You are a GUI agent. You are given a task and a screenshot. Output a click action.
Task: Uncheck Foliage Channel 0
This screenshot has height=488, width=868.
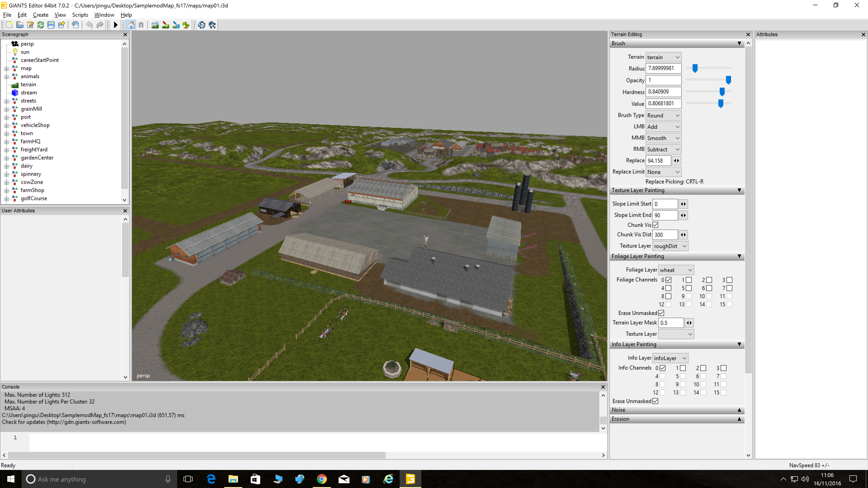tap(669, 280)
